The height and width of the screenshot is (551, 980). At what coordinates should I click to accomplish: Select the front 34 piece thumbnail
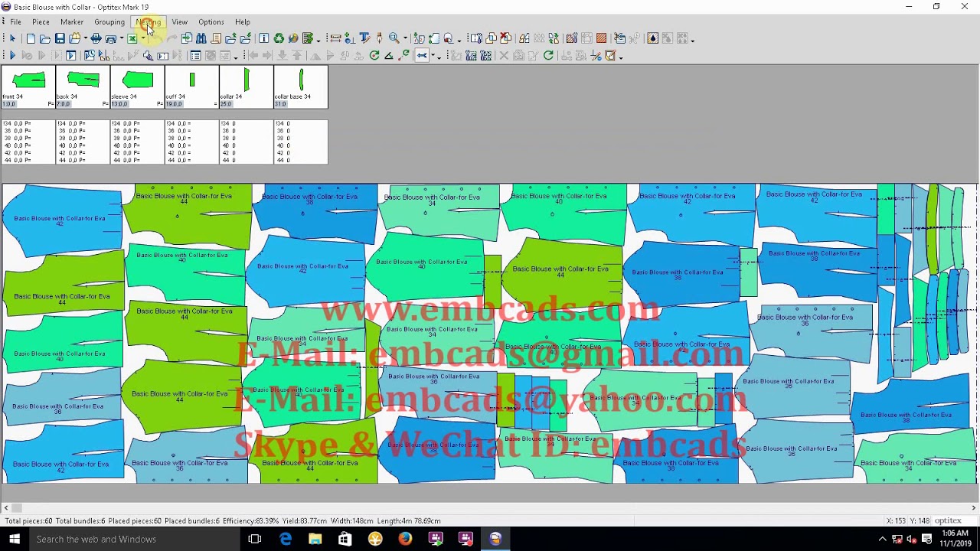click(28, 86)
